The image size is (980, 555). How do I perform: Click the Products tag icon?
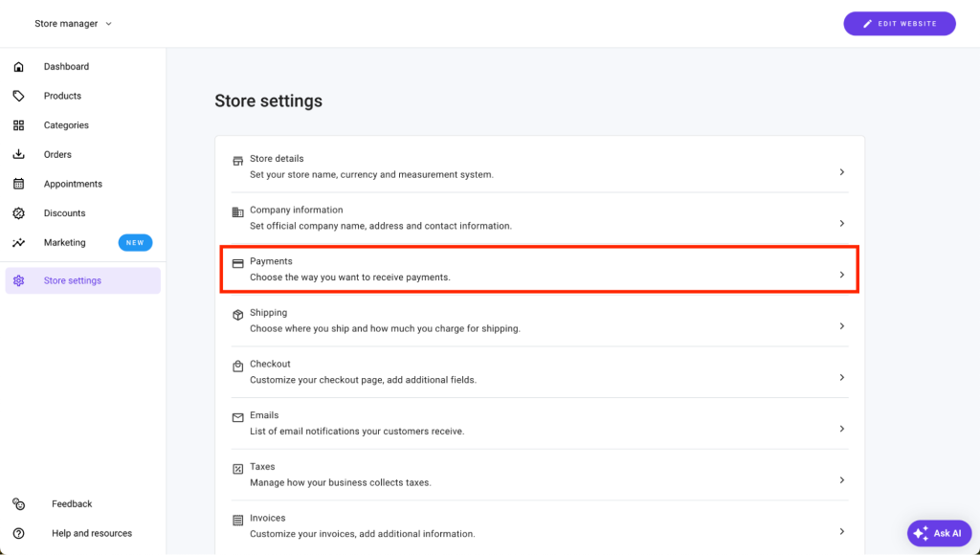[19, 96]
